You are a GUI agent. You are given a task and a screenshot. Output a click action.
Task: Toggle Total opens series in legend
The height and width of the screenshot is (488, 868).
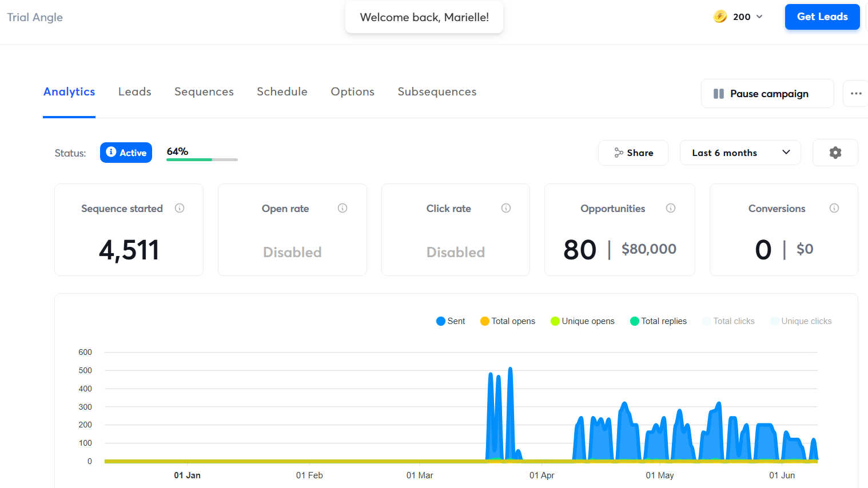click(508, 321)
